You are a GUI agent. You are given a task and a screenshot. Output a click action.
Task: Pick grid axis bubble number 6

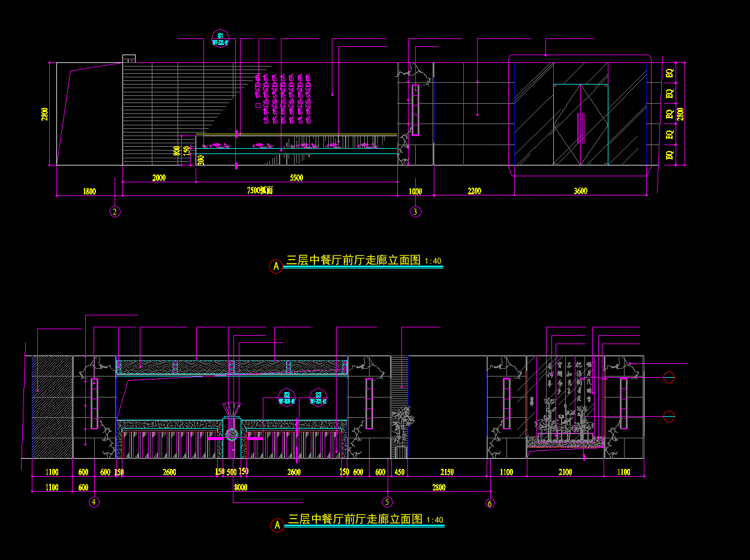click(490, 503)
